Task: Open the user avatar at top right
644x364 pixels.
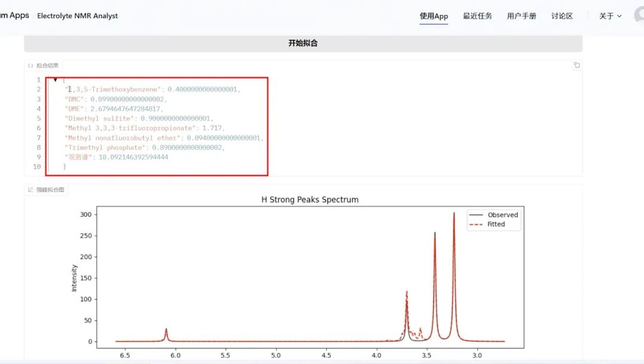Action: [639, 16]
